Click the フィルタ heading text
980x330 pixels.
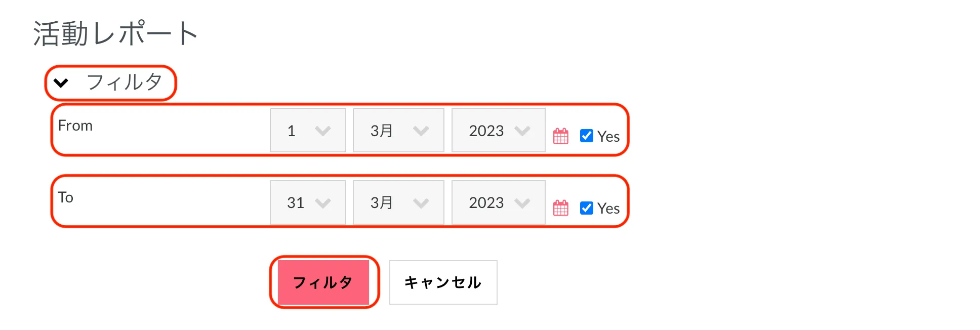(125, 82)
